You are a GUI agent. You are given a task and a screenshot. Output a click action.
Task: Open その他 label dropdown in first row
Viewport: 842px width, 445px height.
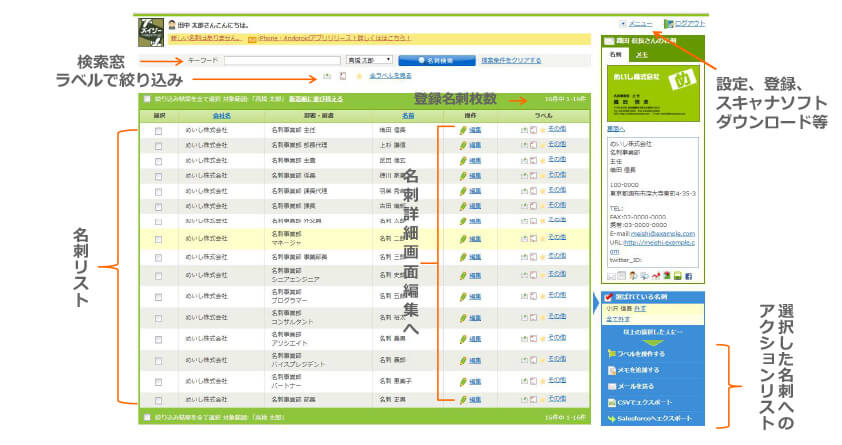point(558,130)
